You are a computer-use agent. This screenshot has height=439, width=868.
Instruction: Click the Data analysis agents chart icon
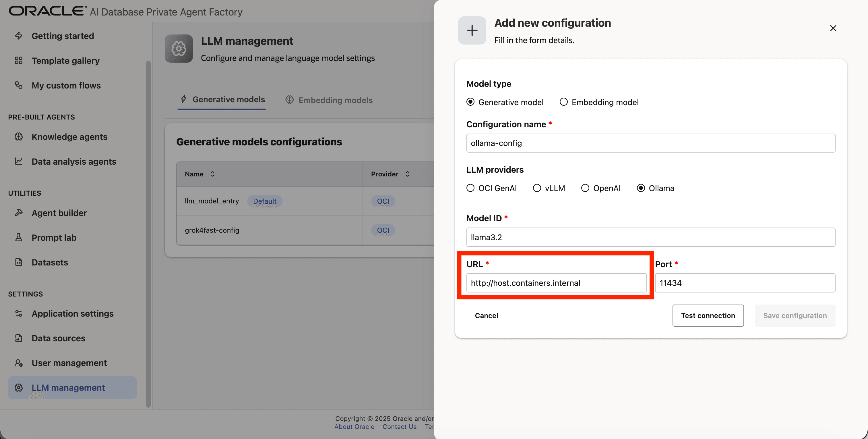19,161
